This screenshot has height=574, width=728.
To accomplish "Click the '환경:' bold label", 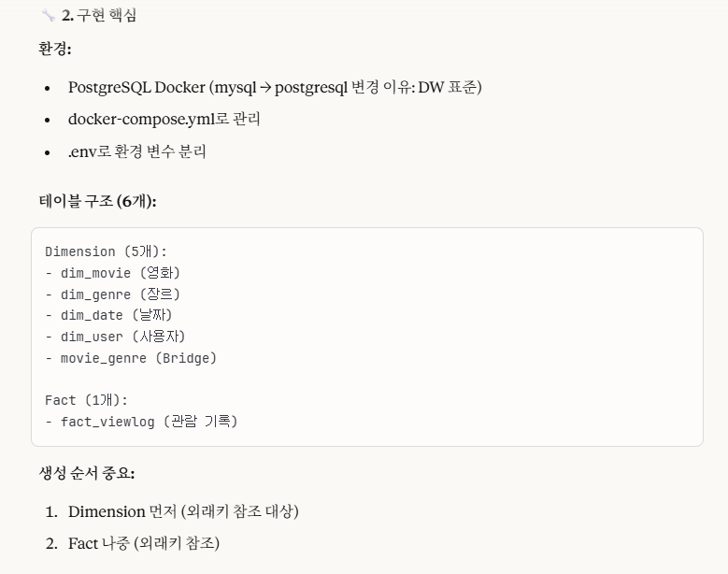I will pyautogui.click(x=55, y=49).
